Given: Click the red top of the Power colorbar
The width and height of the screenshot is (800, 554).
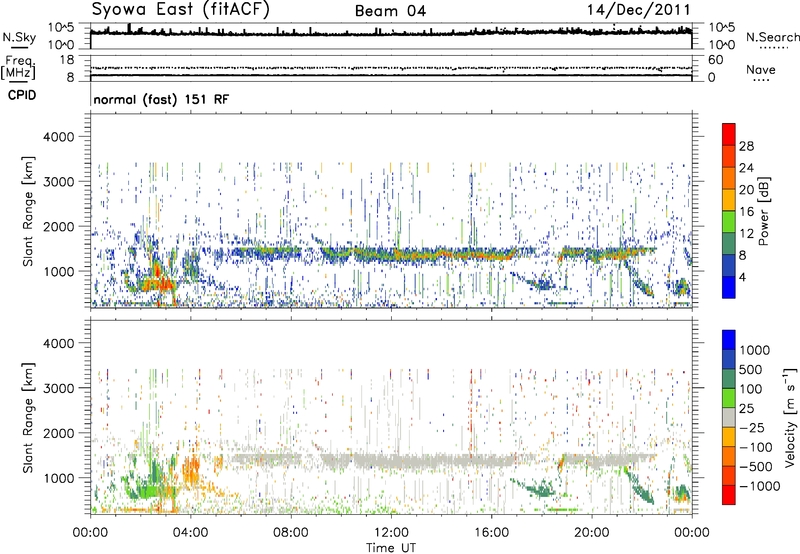Looking at the screenshot, I should pos(729,134).
